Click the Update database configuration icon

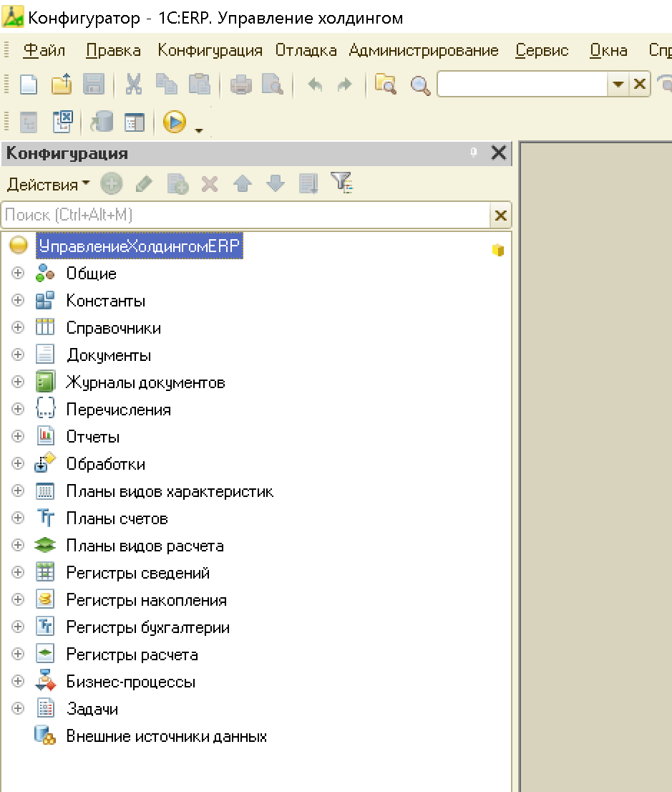point(102,122)
